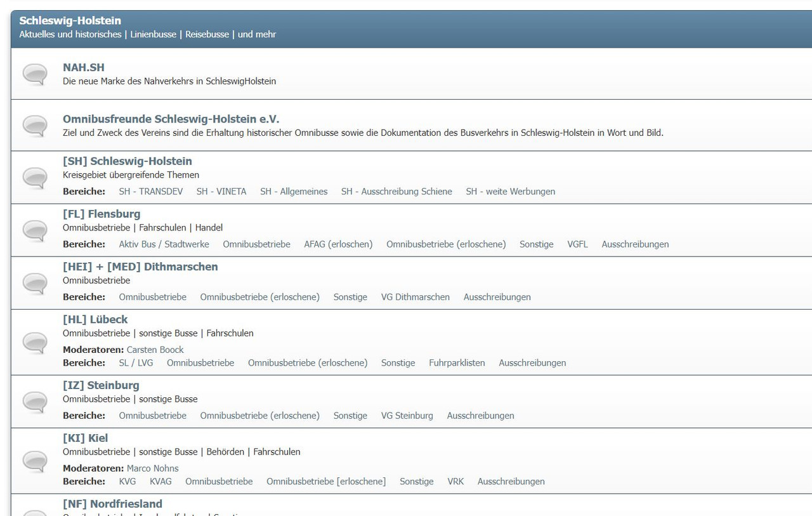812x516 pixels.
Task: Open Kiel Omnibusbetriebe [erloschene] subforum
Action: tap(326, 481)
